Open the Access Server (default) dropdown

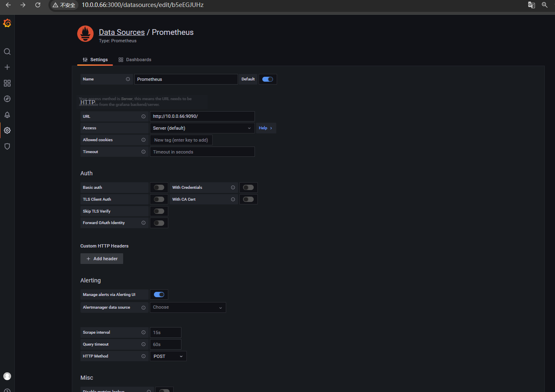[202, 128]
